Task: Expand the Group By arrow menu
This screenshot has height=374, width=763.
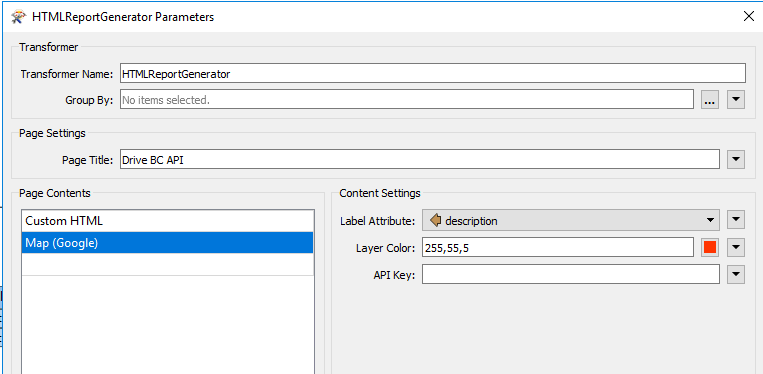Action: pyautogui.click(x=736, y=100)
